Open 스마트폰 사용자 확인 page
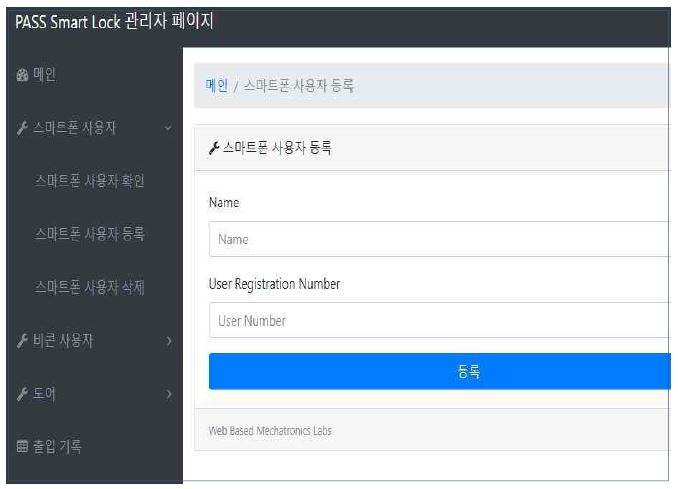 [x=90, y=181]
